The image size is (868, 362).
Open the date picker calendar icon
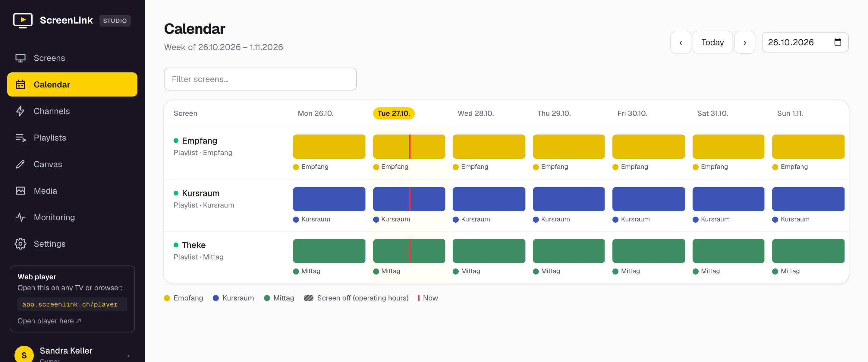(x=837, y=42)
